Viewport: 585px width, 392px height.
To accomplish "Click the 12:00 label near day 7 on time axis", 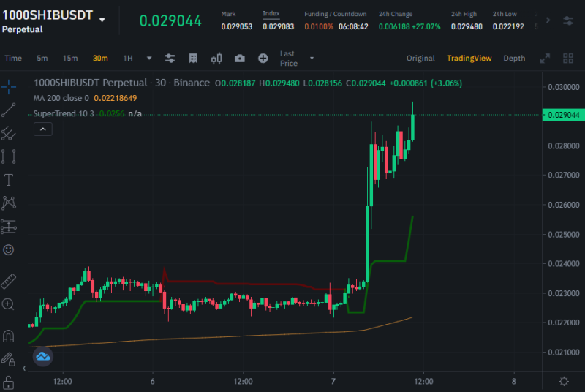I will point(423,382).
